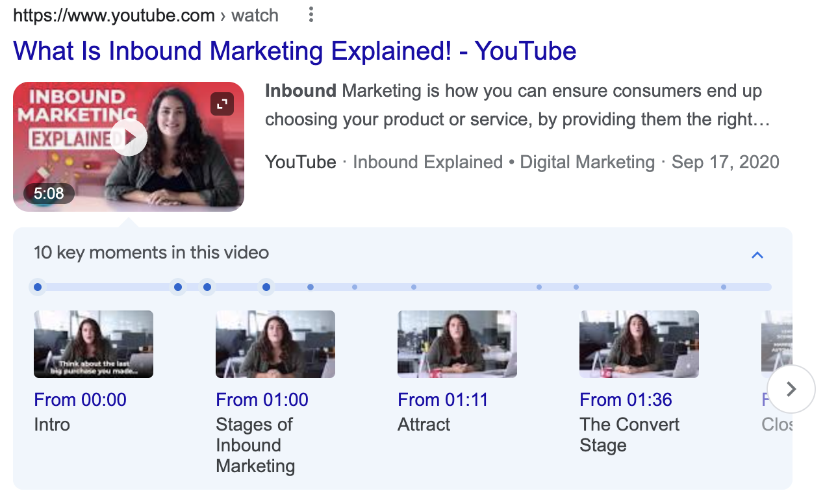Open The Convert Stage thumbnail
The image size is (825, 504).
coord(639,344)
